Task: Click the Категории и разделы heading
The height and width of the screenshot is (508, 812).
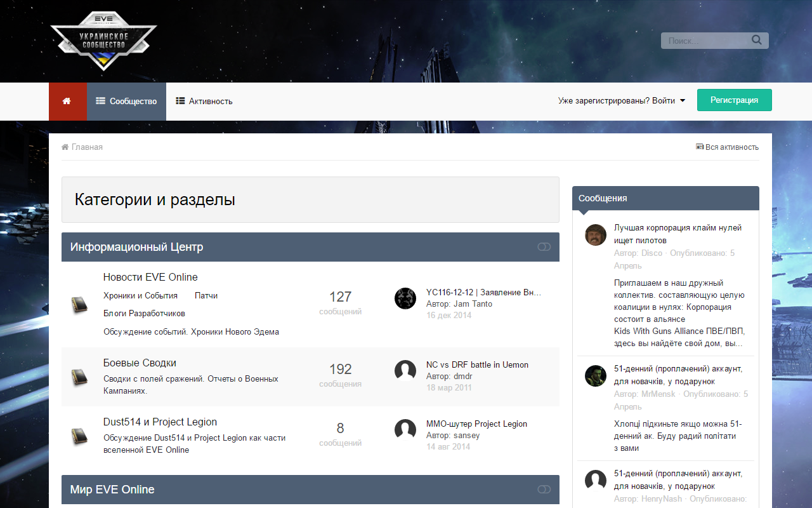Action: point(155,199)
